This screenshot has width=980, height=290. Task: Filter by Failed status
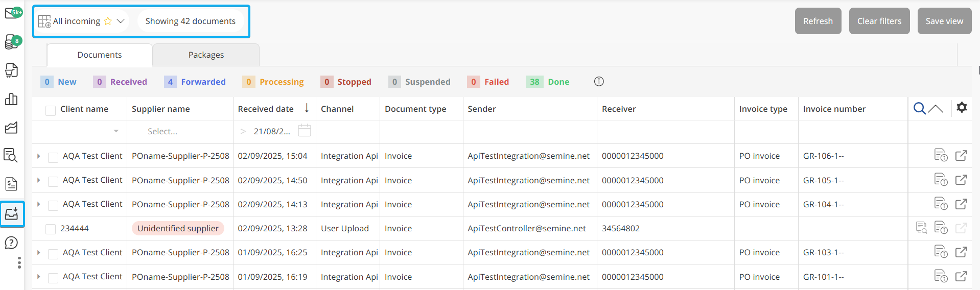point(488,82)
